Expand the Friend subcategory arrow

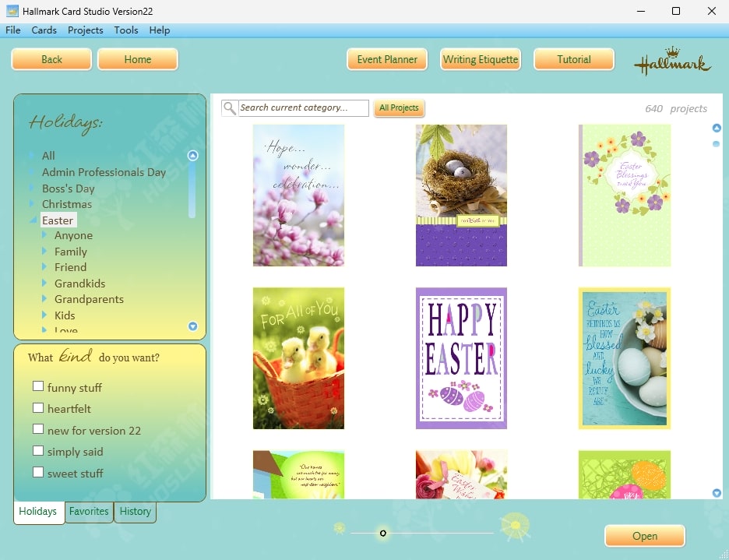tap(44, 267)
